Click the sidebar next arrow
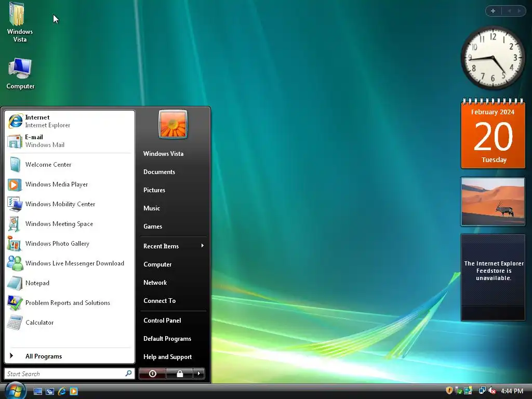The width and height of the screenshot is (532, 399). [519, 11]
